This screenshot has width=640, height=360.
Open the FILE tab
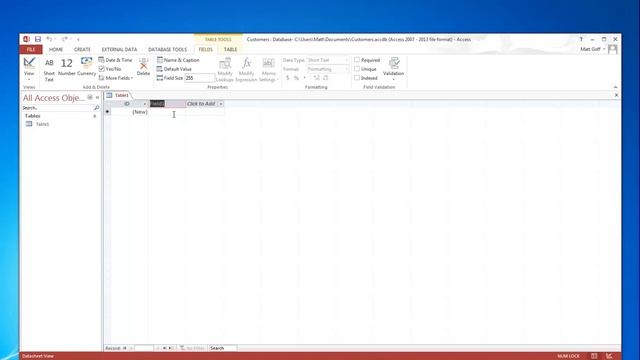click(x=31, y=49)
